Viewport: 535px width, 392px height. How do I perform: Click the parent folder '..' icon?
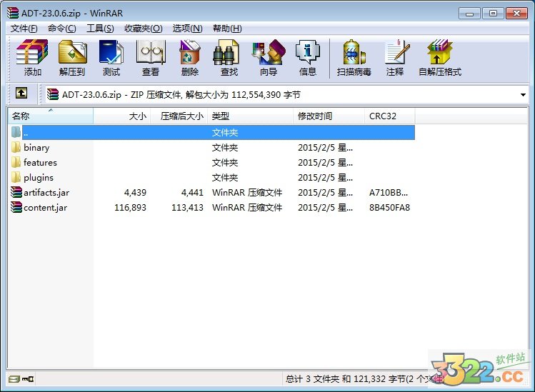click(x=16, y=132)
